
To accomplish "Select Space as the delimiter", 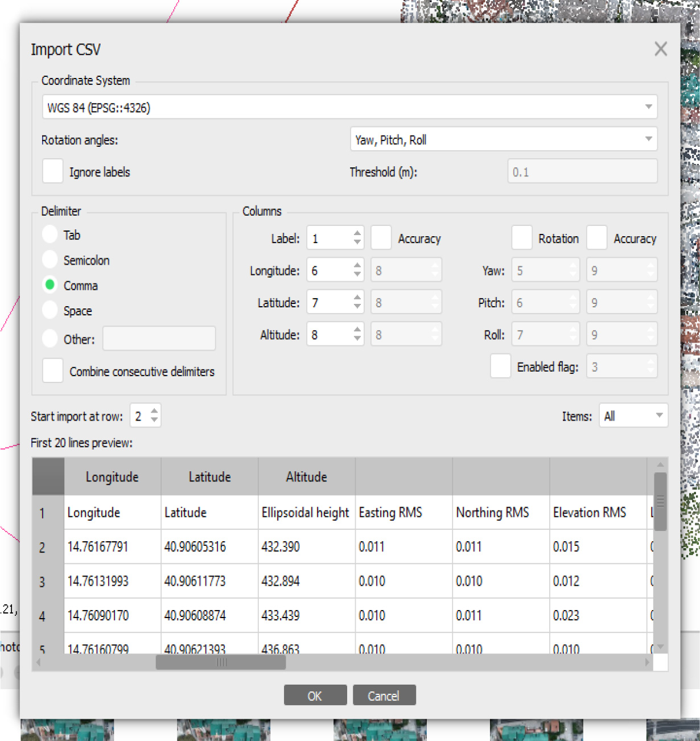I will click(50, 310).
